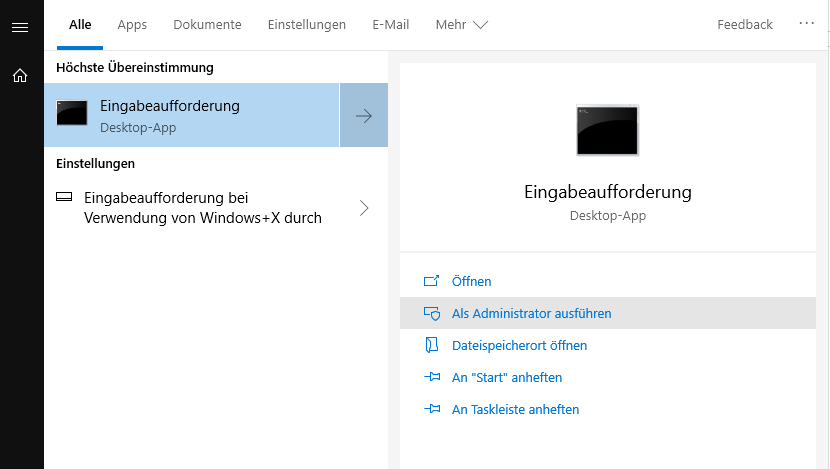Expand the Windows+X settings result chevron
Image resolution: width=830 pixels, height=469 pixels.
coord(364,208)
